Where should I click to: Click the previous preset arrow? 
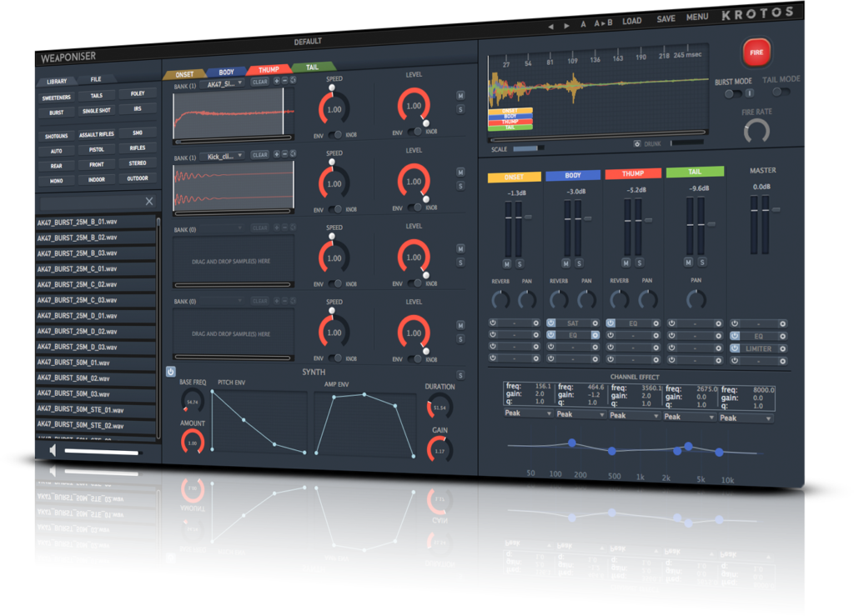coord(551,26)
